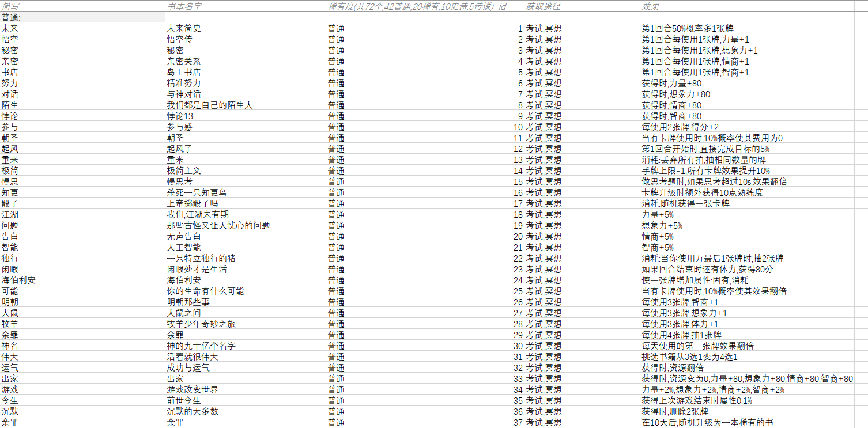Image resolution: width=868 pixels, height=428 pixels.
Task: Click the 你的生命有什么可能 cell
Action: coord(246,291)
